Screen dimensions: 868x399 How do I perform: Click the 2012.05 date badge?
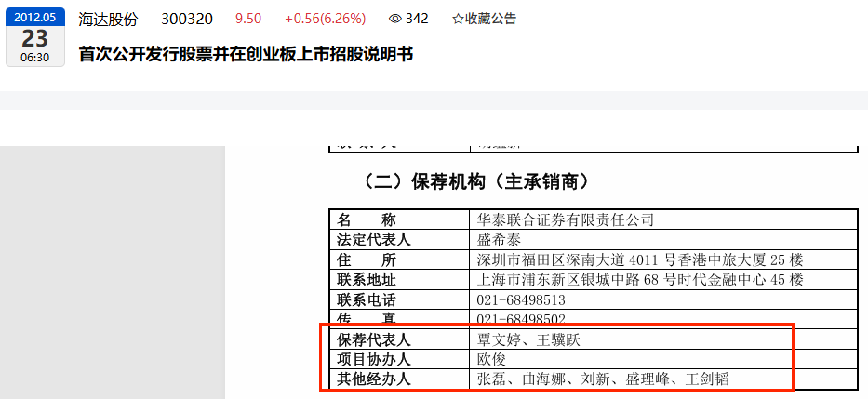[34, 17]
